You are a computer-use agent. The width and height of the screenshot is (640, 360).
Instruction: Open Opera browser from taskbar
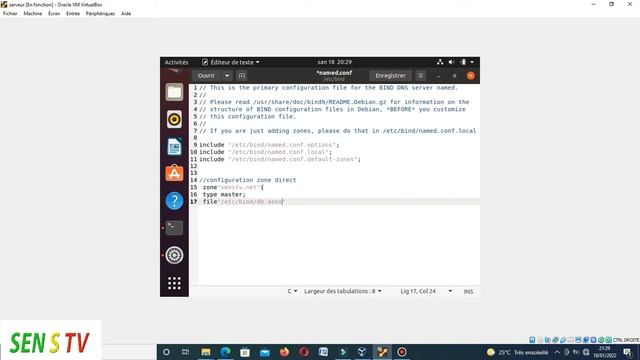[x=304, y=352]
